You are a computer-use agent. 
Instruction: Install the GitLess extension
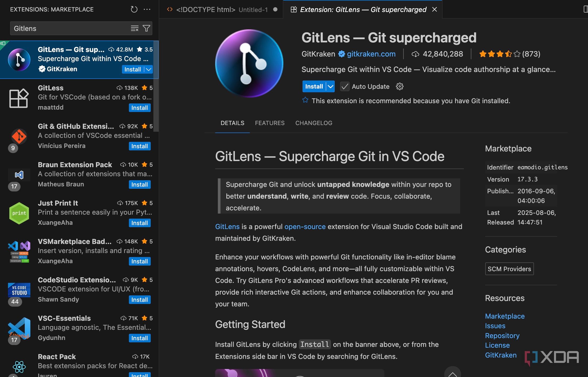click(x=140, y=108)
